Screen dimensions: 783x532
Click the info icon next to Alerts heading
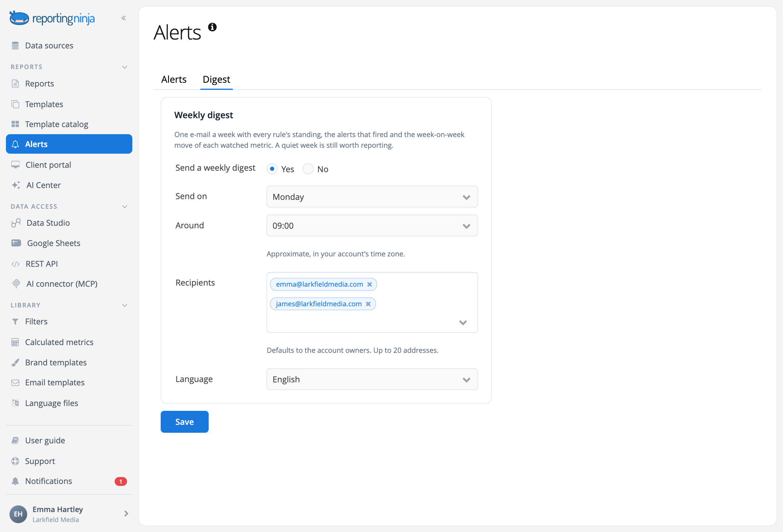coord(212,27)
